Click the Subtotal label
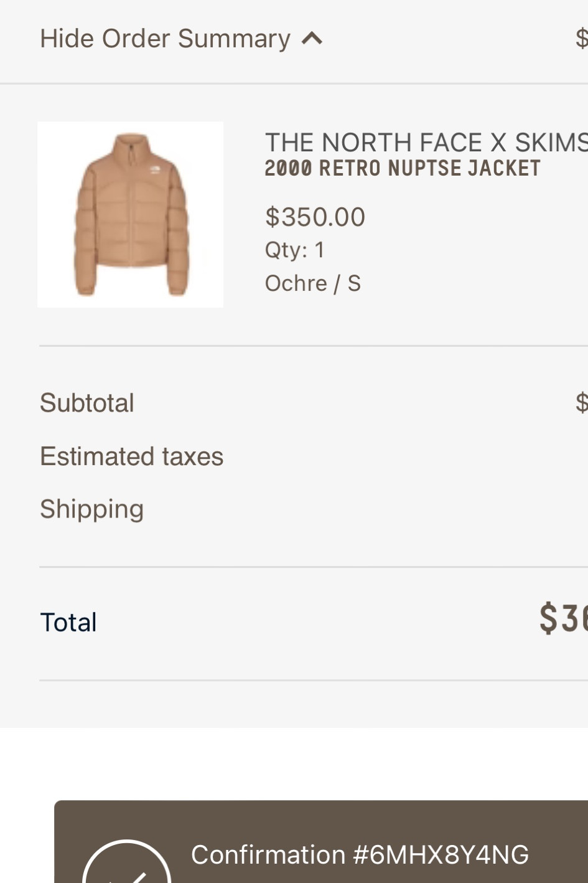Image resolution: width=588 pixels, height=883 pixels. click(87, 403)
